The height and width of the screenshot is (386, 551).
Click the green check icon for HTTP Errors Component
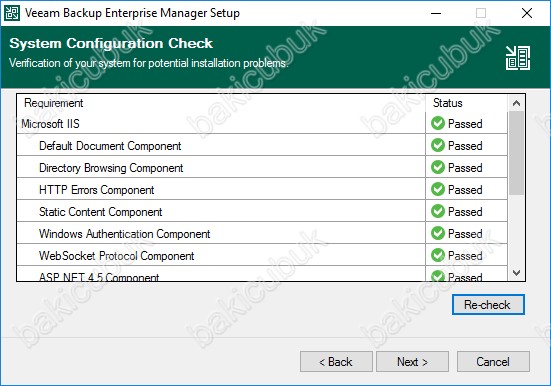[x=438, y=189]
